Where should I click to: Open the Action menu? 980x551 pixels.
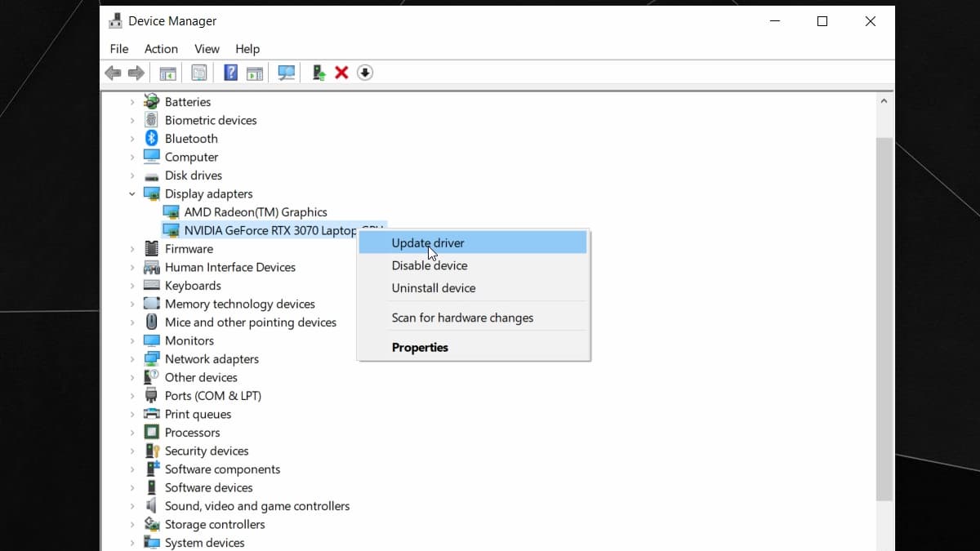pos(161,49)
